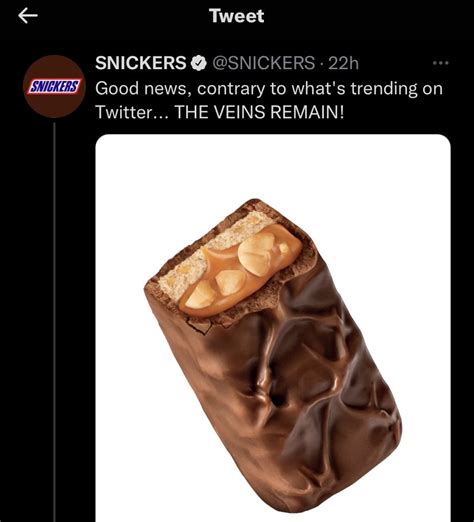Viewport: 474px width, 522px height.
Task: Click the word Twitter... in the tweet
Action: 133,112
